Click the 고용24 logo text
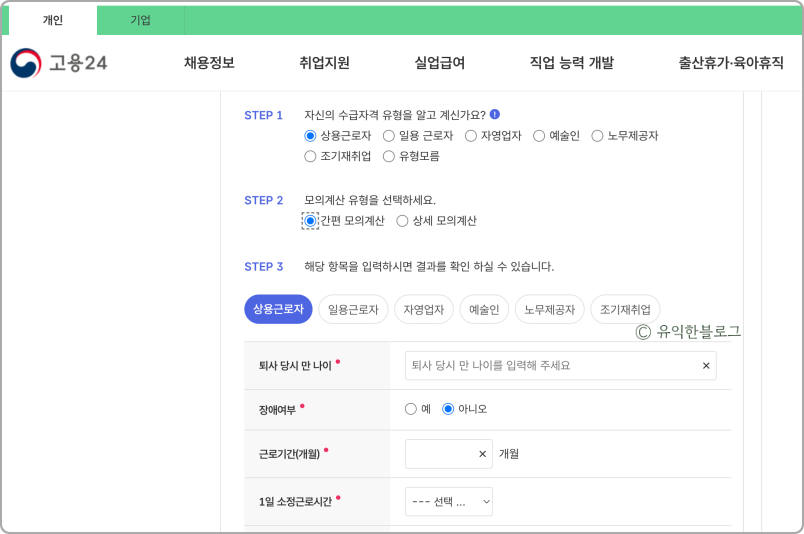This screenshot has height=534, width=804. 78,63
